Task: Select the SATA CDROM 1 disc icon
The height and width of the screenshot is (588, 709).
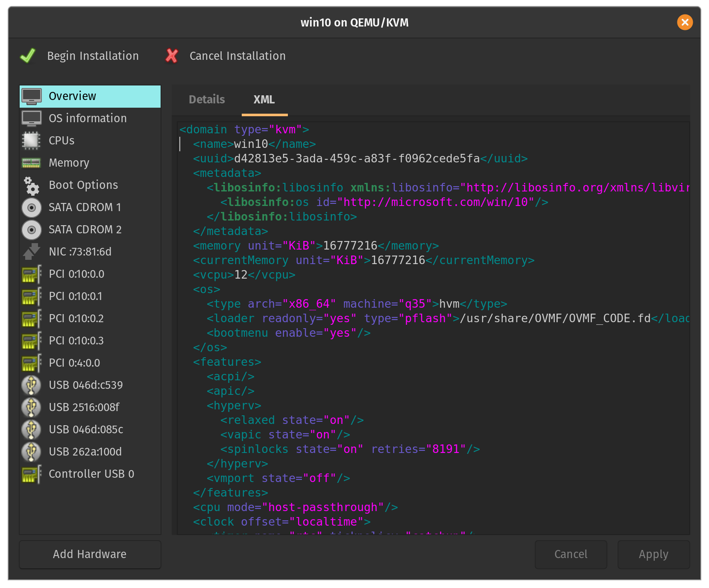Action: click(31, 207)
